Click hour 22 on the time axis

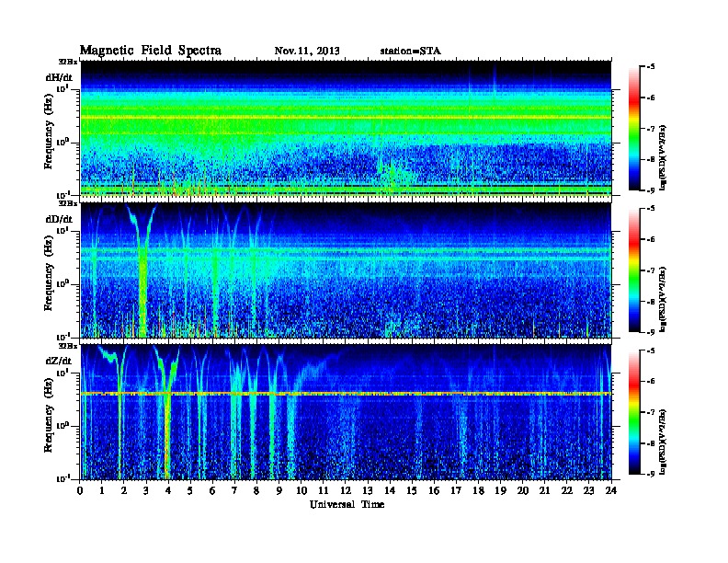click(x=567, y=490)
